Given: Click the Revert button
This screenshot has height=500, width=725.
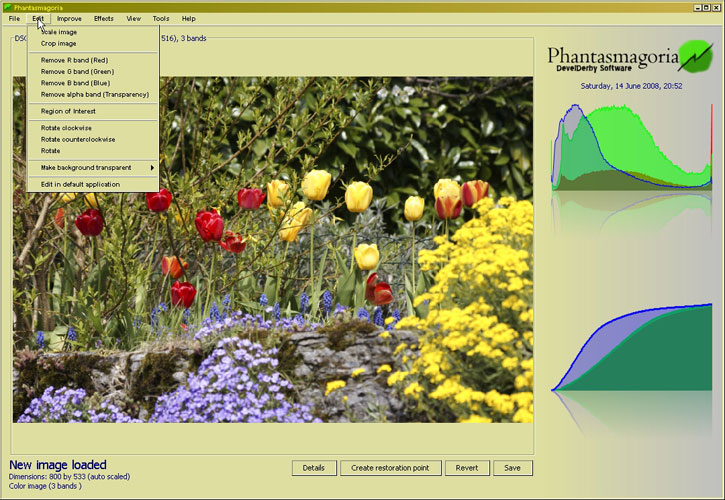Looking at the screenshot, I should [x=468, y=468].
